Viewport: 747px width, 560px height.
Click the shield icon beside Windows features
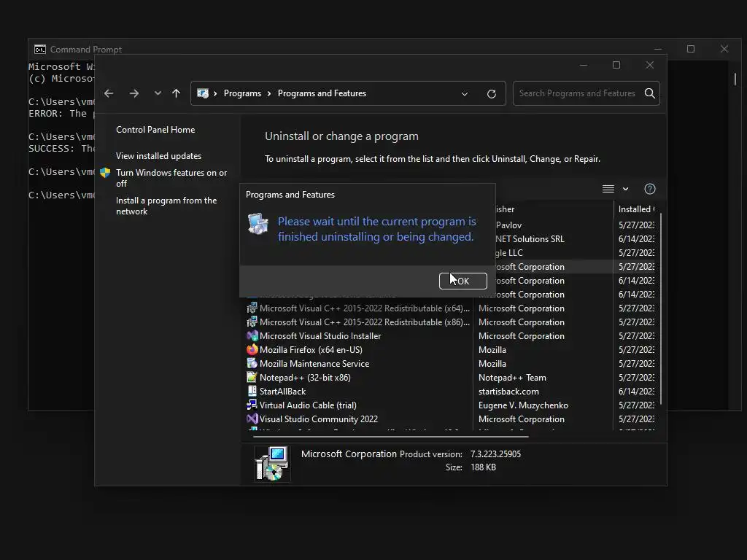pyautogui.click(x=105, y=173)
